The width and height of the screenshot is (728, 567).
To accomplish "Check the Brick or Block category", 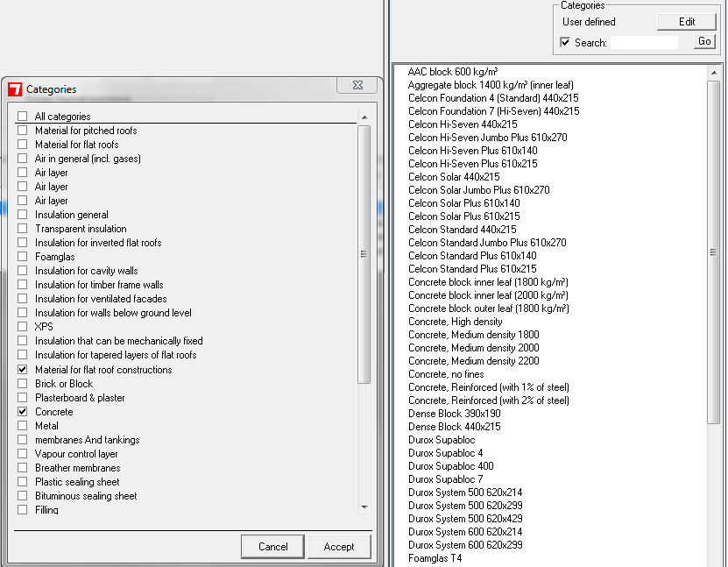I will [x=22, y=384].
